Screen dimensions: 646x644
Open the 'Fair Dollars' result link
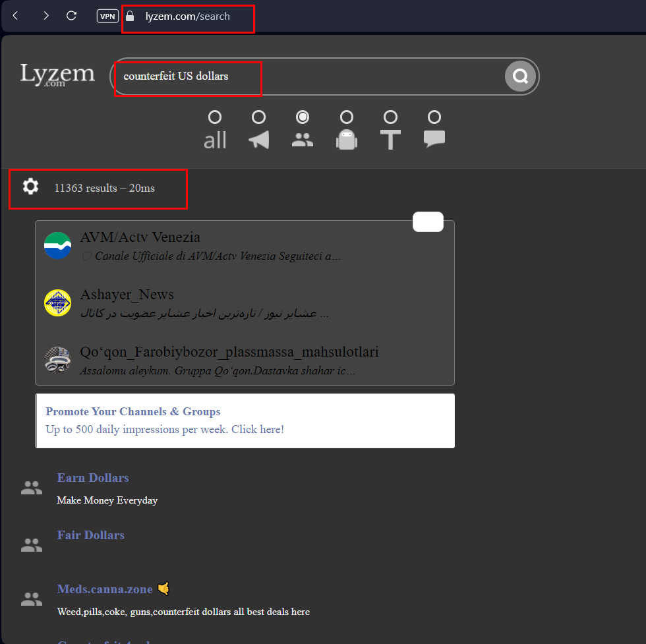pos(91,535)
